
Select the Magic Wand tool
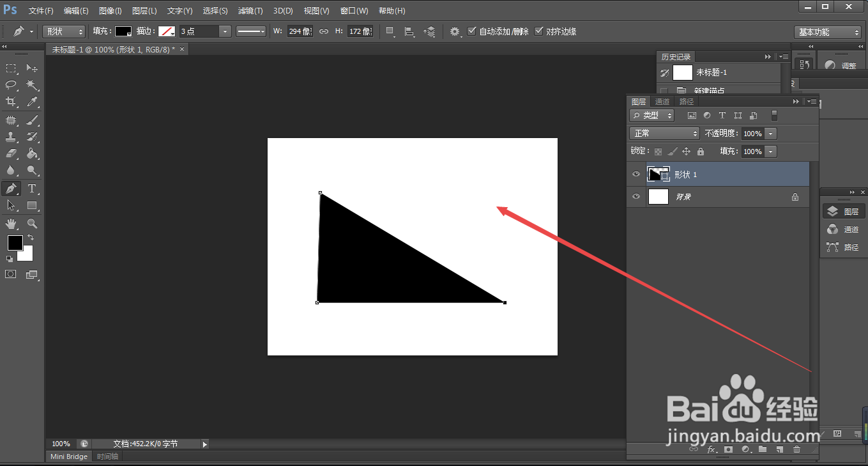tap(32, 85)
